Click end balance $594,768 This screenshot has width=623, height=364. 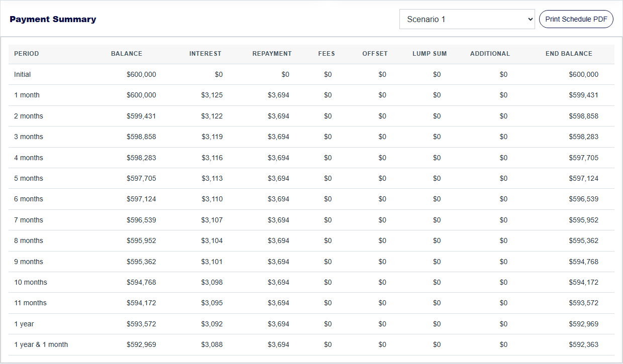click(584, 262)
